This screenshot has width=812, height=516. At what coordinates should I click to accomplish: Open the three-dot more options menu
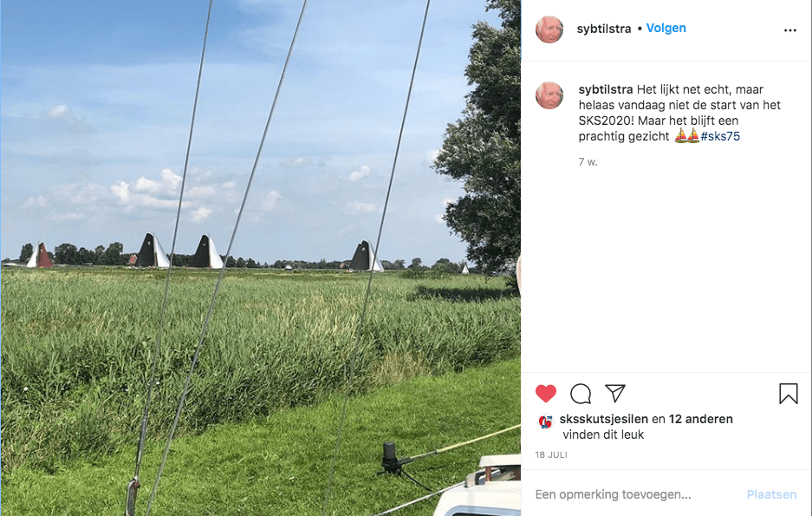coord(789,30)
